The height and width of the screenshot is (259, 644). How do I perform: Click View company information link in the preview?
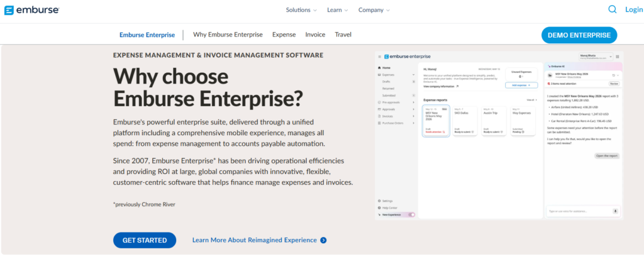click(x=441, y=87)
